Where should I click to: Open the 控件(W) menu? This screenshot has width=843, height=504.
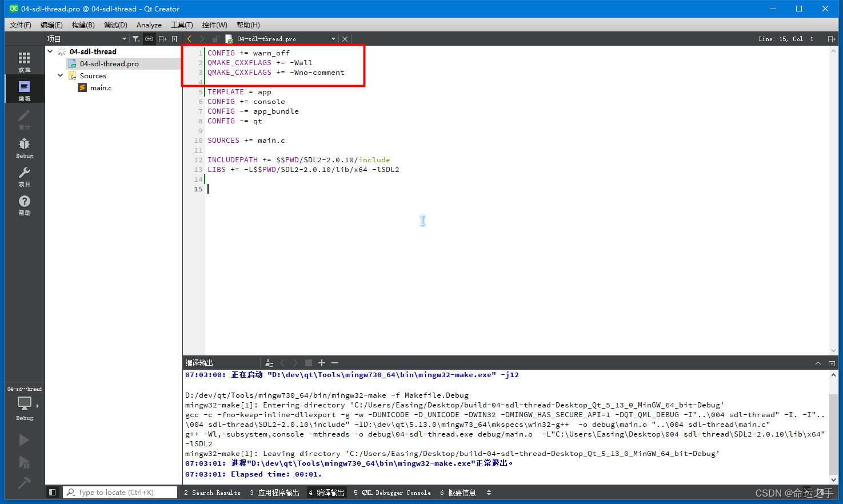pos(214,25)
